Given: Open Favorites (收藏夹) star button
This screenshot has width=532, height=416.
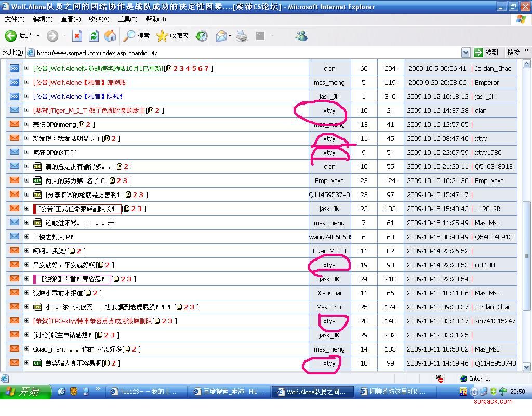Looking at the screenshot, I should tap(172, 36).
